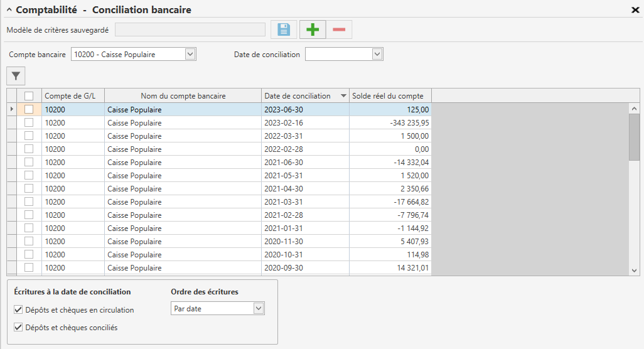Open the Ordre des écritures Par date dropdown
This screenshot has width=644, height=349.
pos(259,308)
